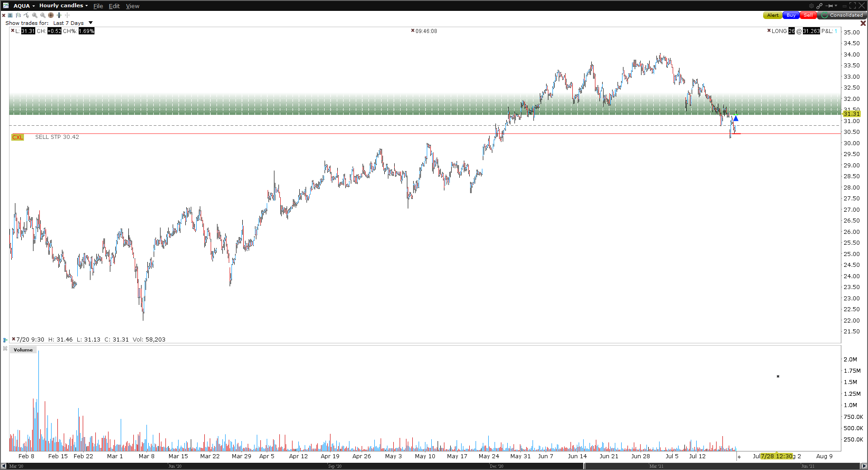Screen dimensions: 868x470
Task: Close the Volume sub-panel with gray X
Action: coord(5,349)
